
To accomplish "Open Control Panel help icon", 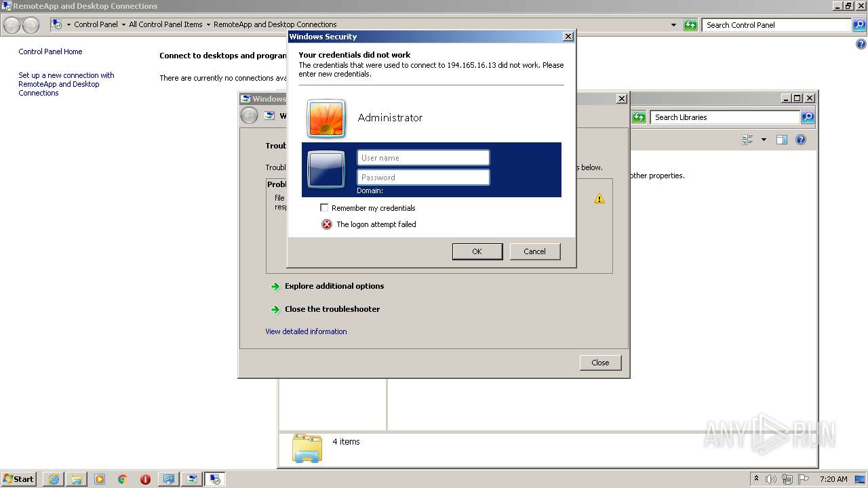I will pyautogui.click(x=861, y=45).
